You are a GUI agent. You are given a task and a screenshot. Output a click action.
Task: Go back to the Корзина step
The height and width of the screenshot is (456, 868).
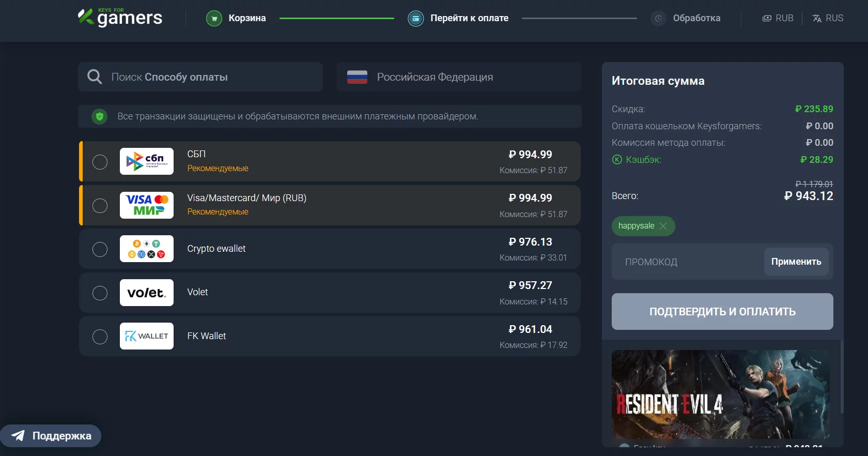(x=246, y=18)
